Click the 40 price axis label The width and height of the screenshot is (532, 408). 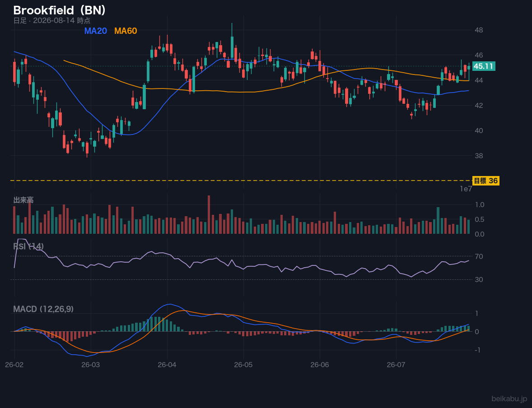(x=479, y=130)
